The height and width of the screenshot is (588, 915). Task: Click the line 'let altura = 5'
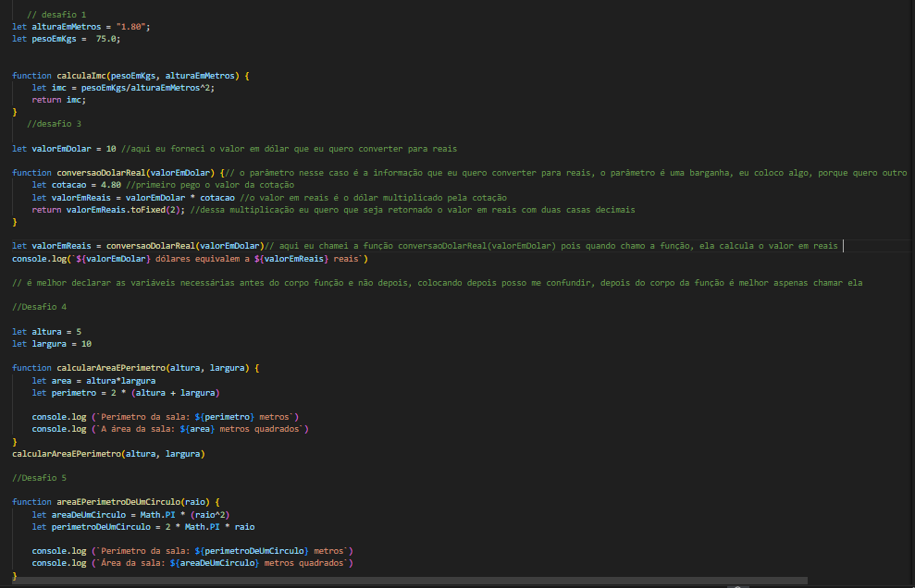pyautogui.click(x=46, y=332)
